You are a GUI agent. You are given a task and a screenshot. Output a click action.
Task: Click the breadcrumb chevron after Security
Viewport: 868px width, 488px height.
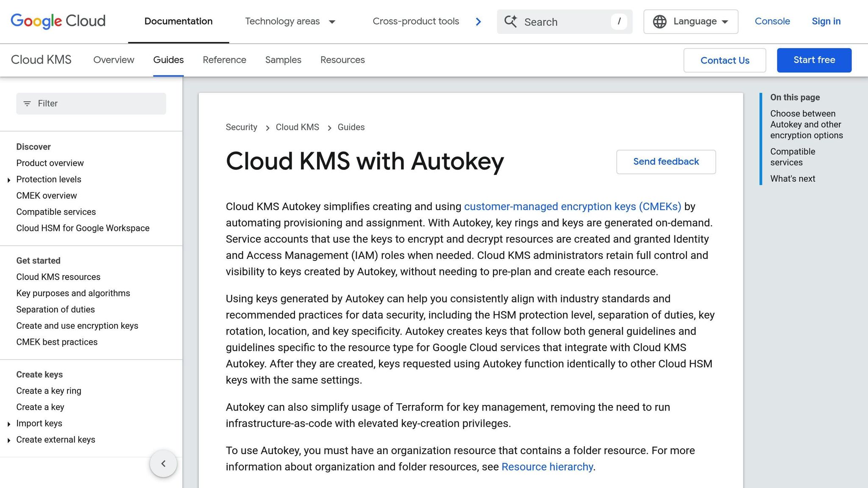point(268,127)
